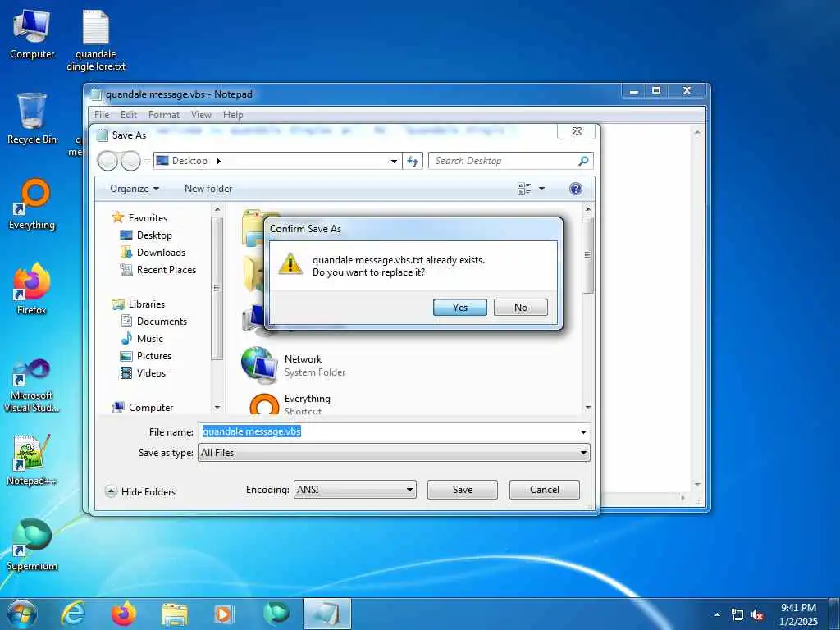Select Libraries in the navigation pane
Viewport: 840px width, 630px height.
click(x=139, y=304)
